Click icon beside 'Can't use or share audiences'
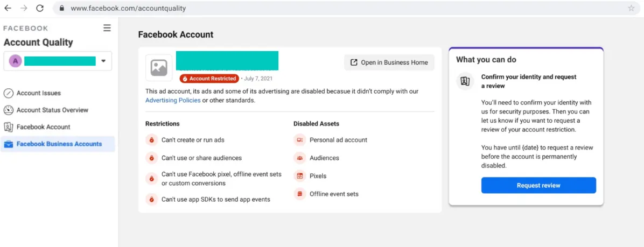 [151, 158]
